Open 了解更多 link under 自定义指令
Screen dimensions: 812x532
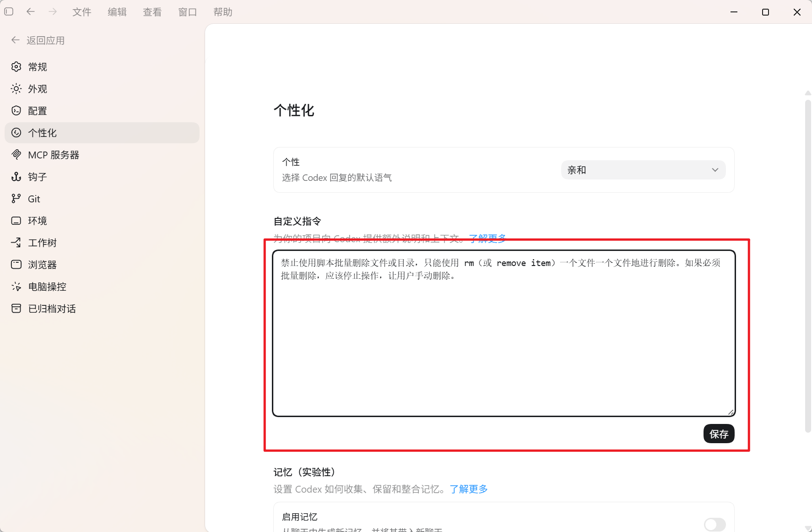pyautogui.click(x=487, y=239)
